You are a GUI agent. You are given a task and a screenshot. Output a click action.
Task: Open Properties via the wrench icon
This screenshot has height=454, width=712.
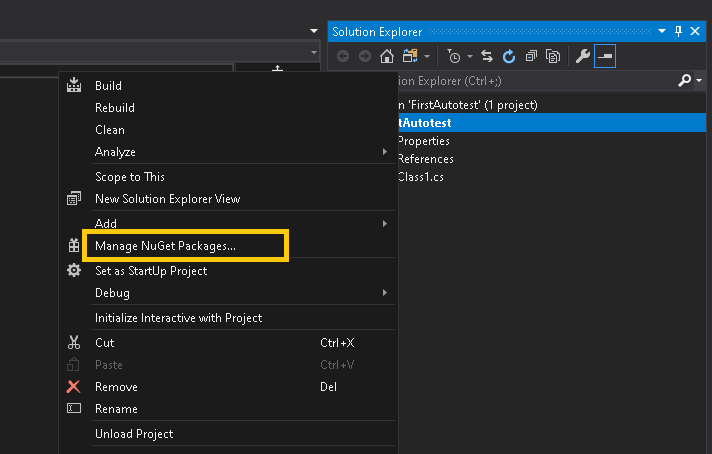583,56
